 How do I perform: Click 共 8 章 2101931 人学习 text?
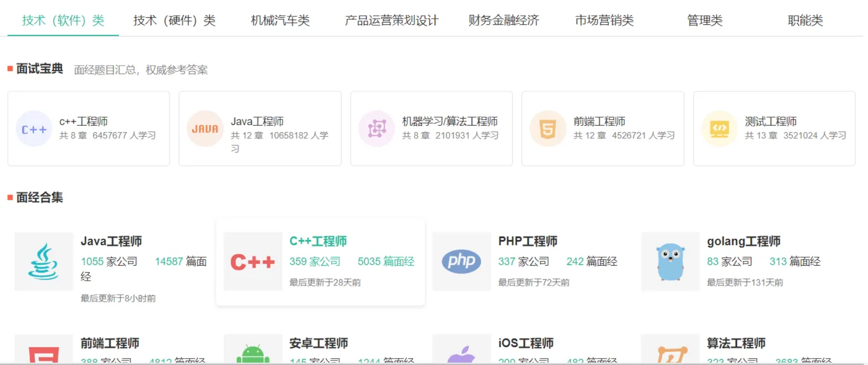(451, 135)
